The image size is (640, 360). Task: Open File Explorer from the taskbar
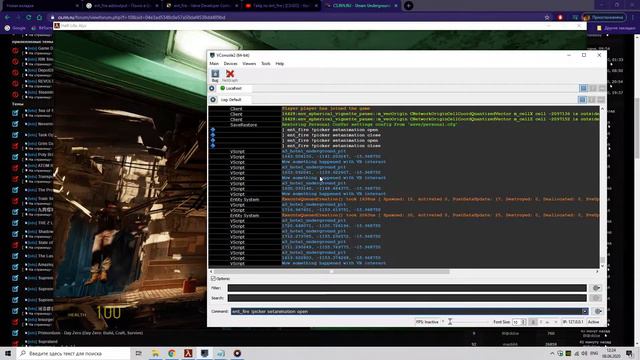click(x=156, y=353)
